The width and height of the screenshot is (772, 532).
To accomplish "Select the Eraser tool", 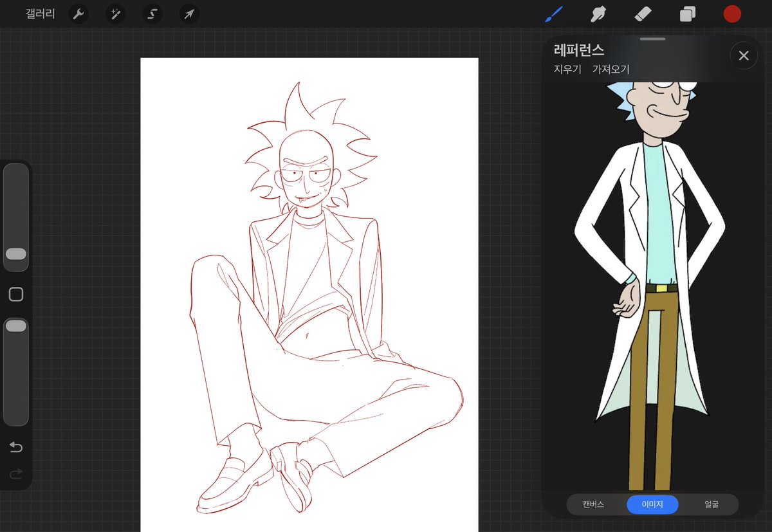I will 643,14.
